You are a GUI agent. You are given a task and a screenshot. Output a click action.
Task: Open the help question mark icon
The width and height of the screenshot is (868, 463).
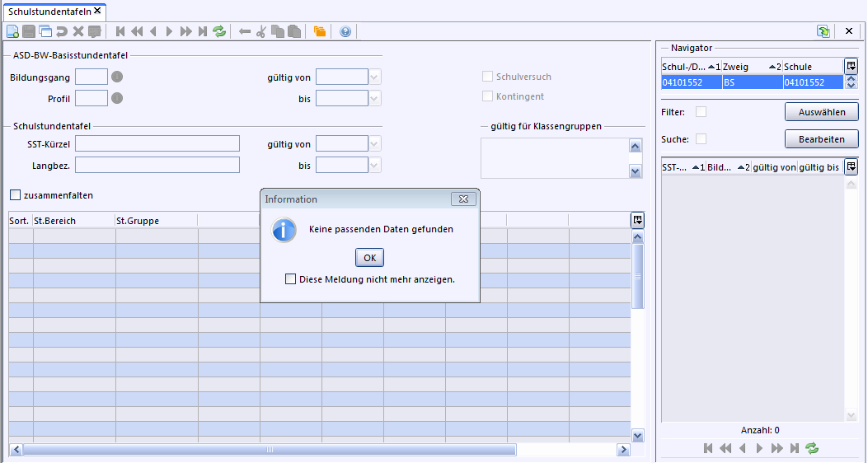[345, 31]
